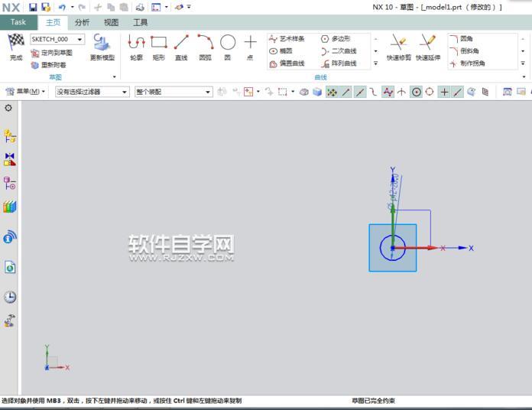Click Ellipse (椭圆) tool

(281, 51)
